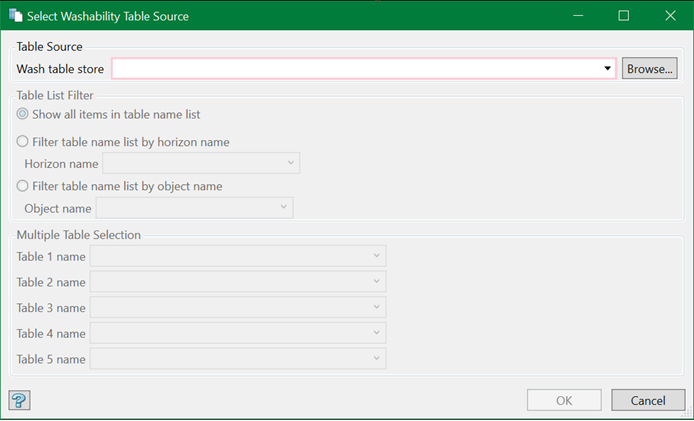Open the Table 5 name dropdown

pyautogui.click(x=377, y=359)
